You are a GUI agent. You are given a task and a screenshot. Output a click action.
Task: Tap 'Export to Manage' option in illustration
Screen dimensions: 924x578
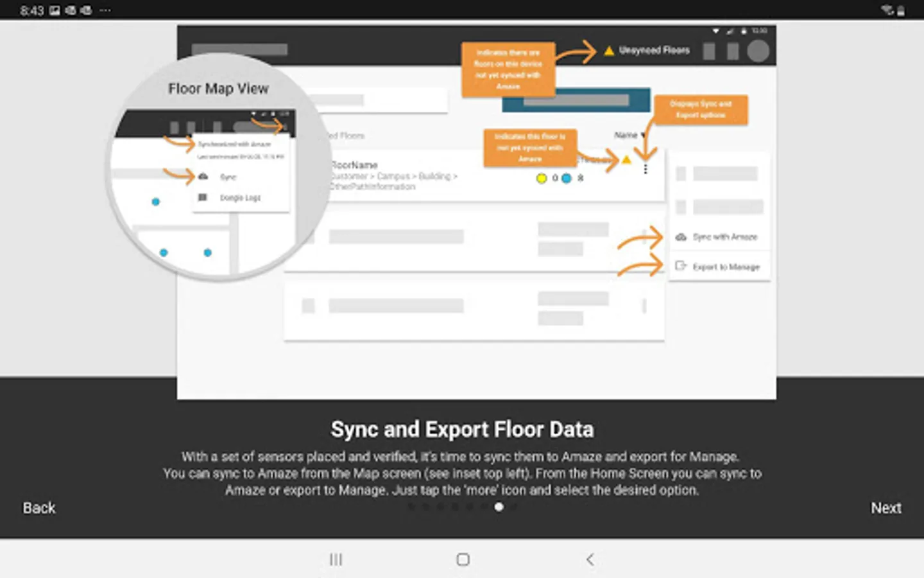click(718, 267)
